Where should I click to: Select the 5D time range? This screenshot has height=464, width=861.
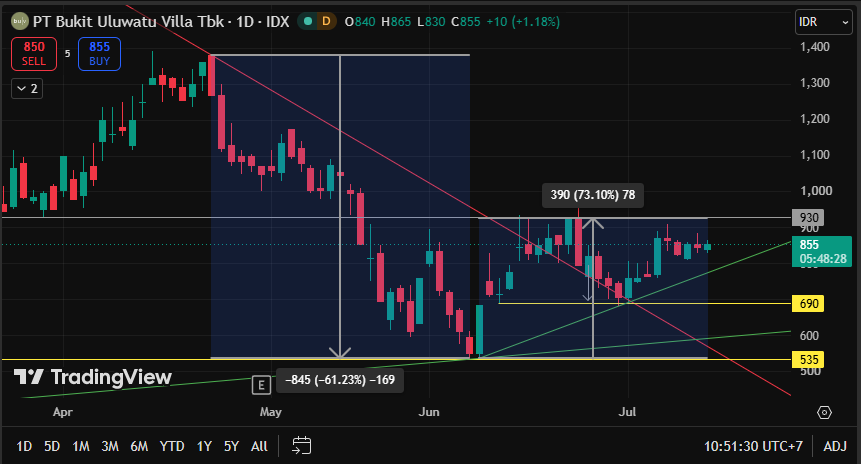tap(52, 446)
